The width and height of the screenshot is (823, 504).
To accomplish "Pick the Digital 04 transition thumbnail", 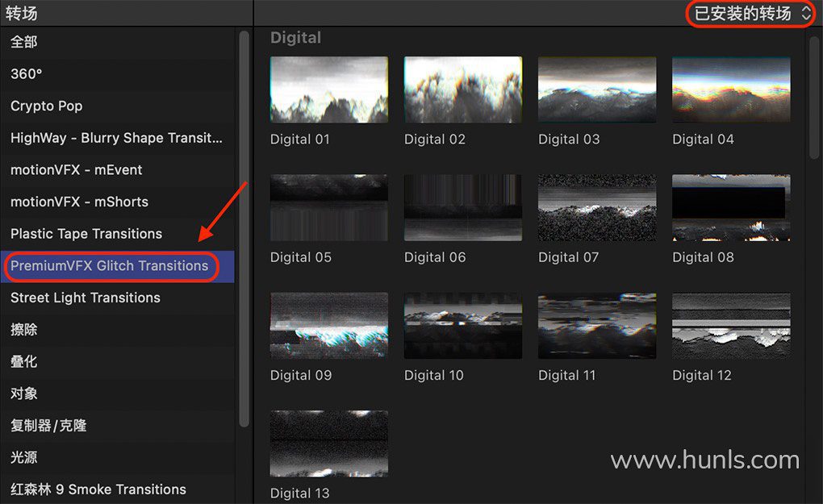I will 731,90.
